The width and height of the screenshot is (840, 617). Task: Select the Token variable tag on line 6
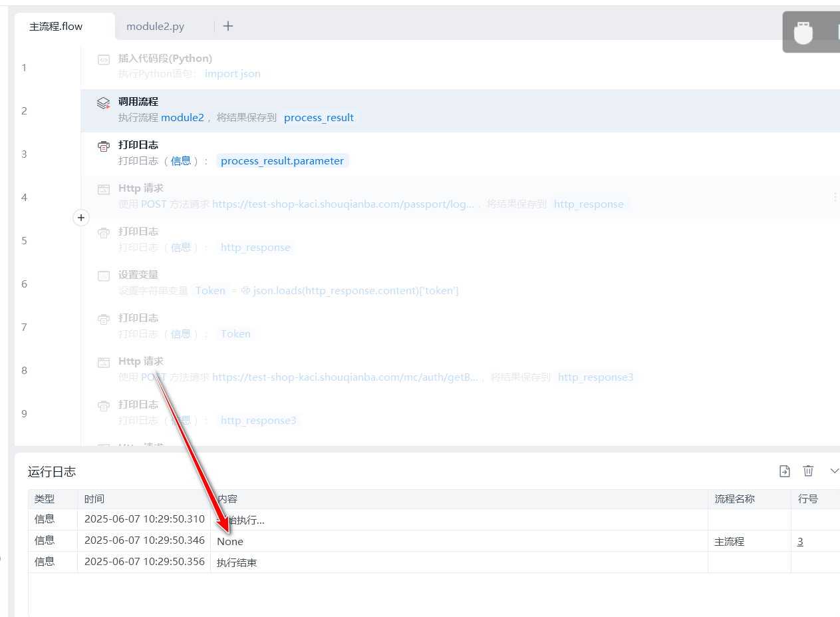(210, 291)
